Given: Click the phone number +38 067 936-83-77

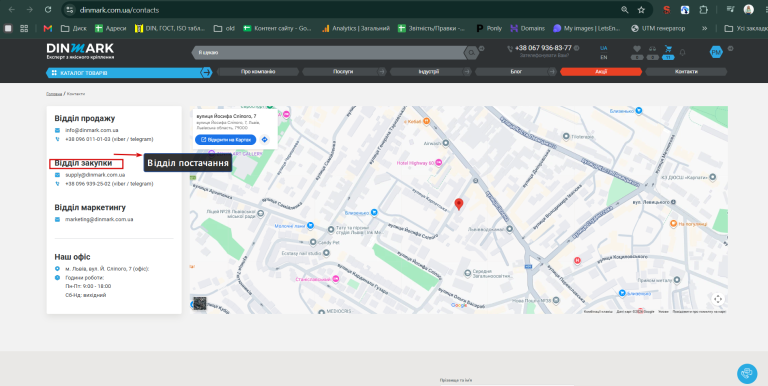Looking at the screenshot, I should coord(543,48).
